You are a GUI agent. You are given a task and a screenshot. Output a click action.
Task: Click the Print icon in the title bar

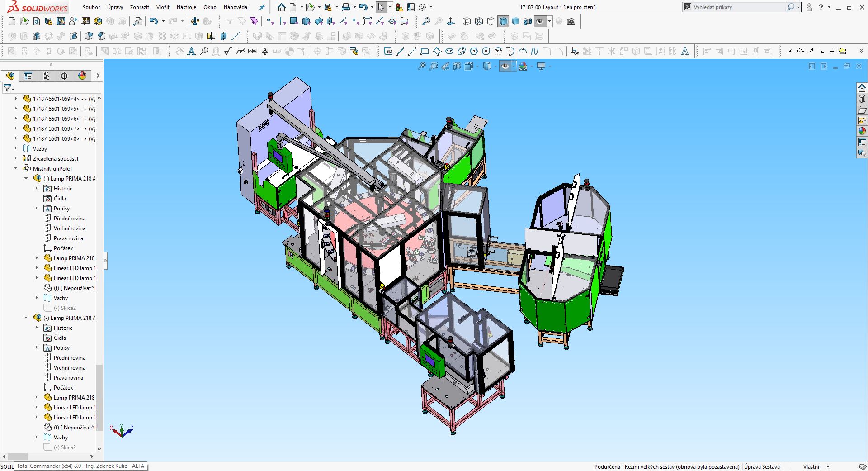click(x=346, y=7)
